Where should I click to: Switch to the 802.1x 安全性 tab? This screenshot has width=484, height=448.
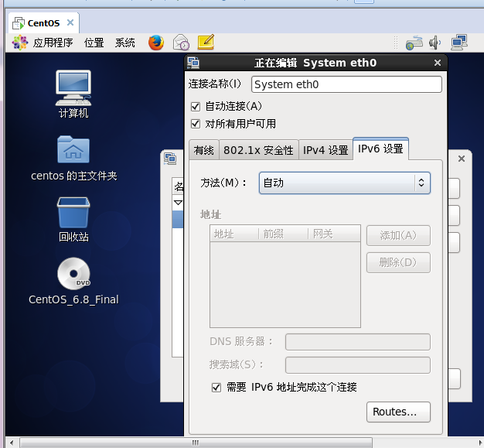click(x=259, y=150)
